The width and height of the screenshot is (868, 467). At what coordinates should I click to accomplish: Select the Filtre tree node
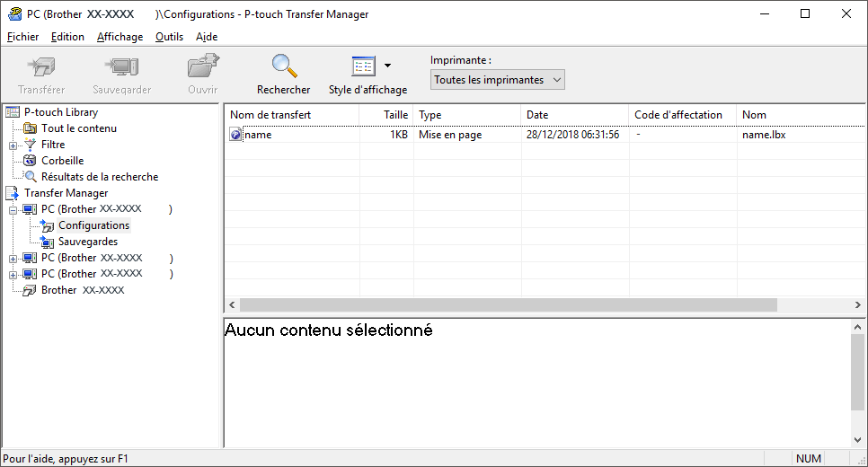[x=53, y=145]
